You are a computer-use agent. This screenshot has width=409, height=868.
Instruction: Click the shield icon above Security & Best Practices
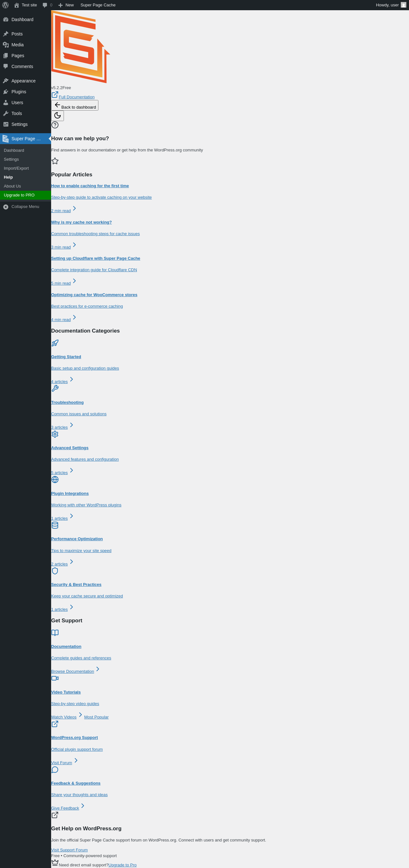(55, 571)
